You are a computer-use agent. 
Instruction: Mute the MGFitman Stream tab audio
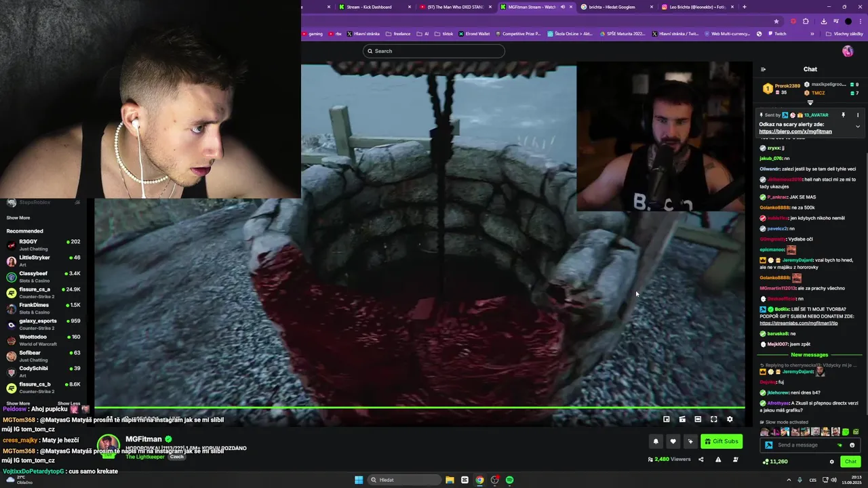tap(562, 7)
